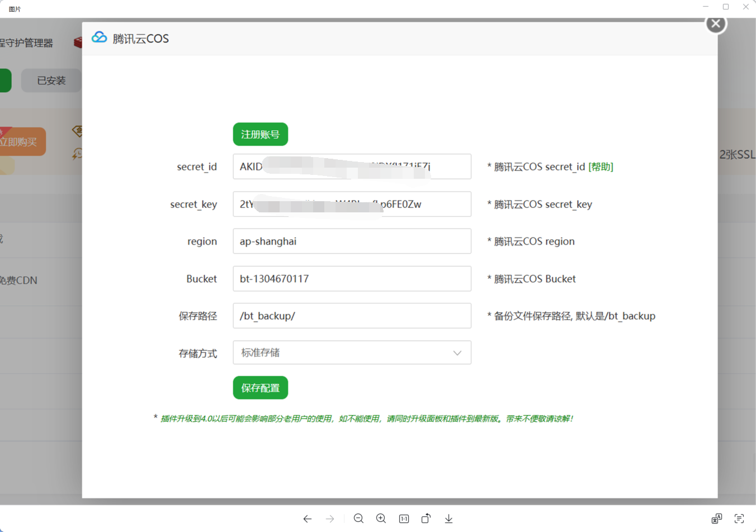Click the Bucket input field
This screenshot has height=532, width=756.
[x=352, y=279]
